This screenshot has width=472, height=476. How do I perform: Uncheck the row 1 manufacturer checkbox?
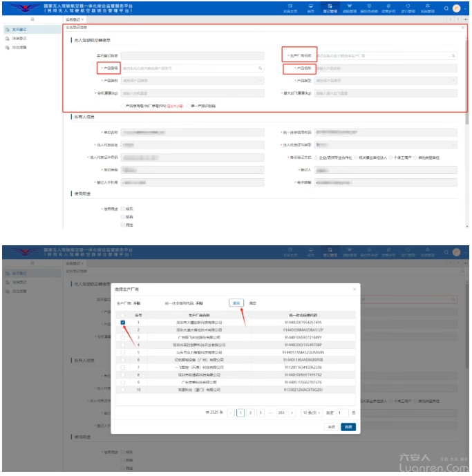pos(123,322)
